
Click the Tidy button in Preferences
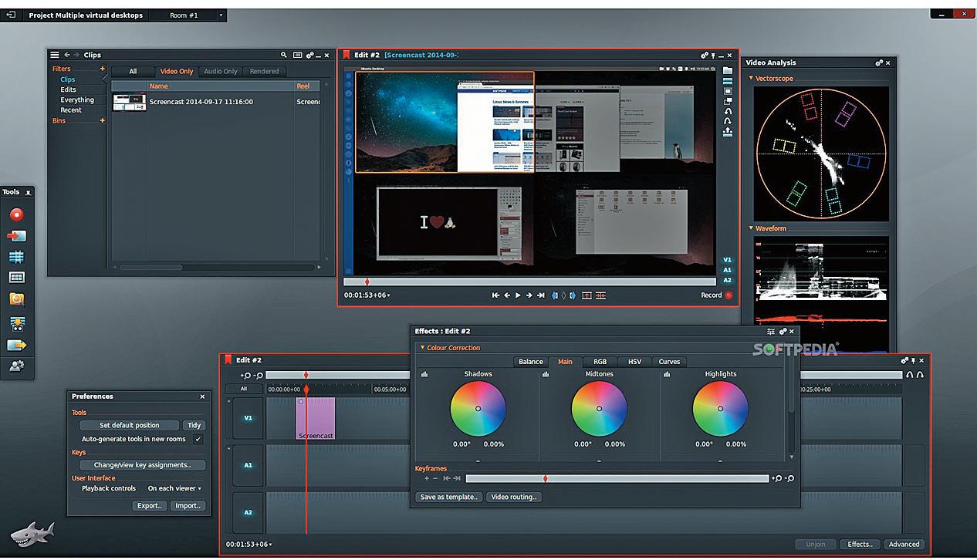[194, 426]
